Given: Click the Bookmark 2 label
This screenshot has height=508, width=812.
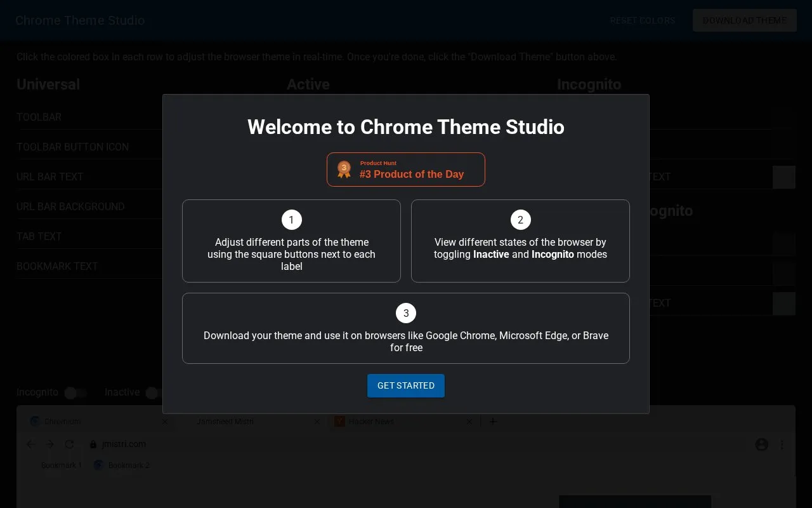Looking at the screenshot, I should tap(129, 465).
